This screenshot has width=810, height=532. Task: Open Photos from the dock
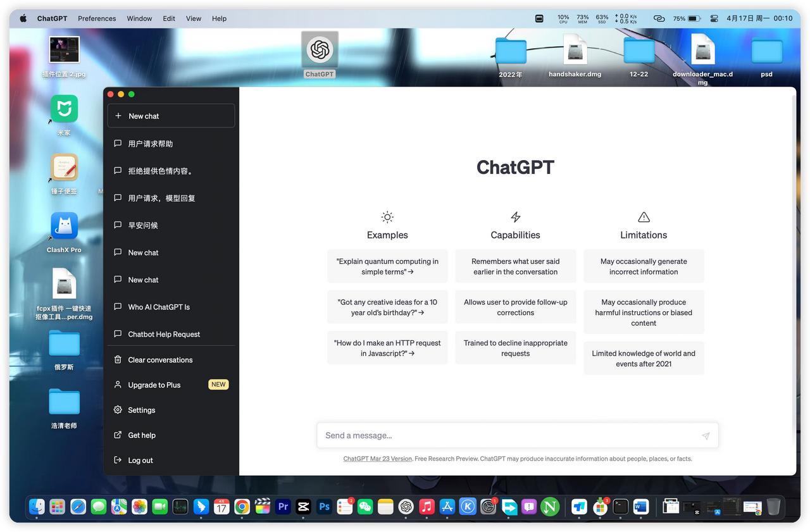point(139,507)
